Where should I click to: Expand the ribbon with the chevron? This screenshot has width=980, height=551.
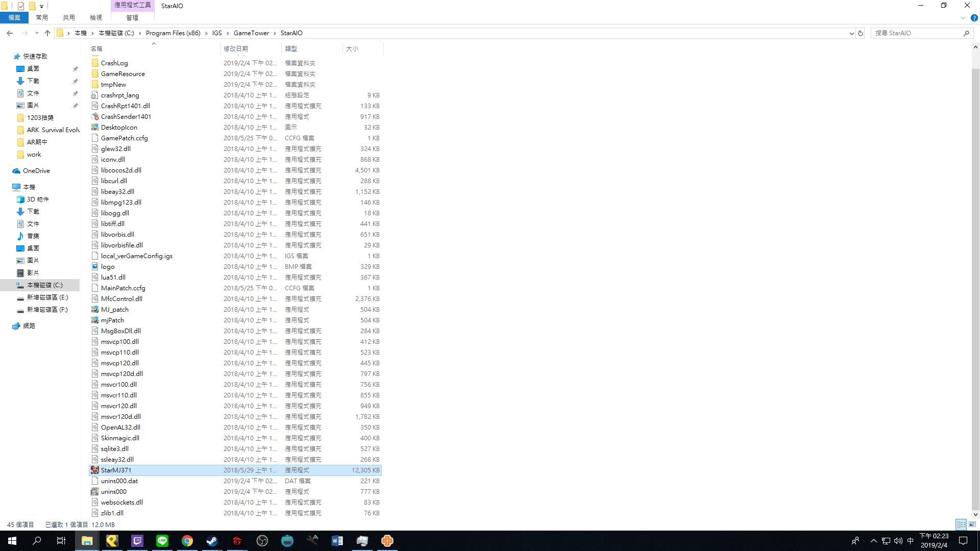click(963, 18)
